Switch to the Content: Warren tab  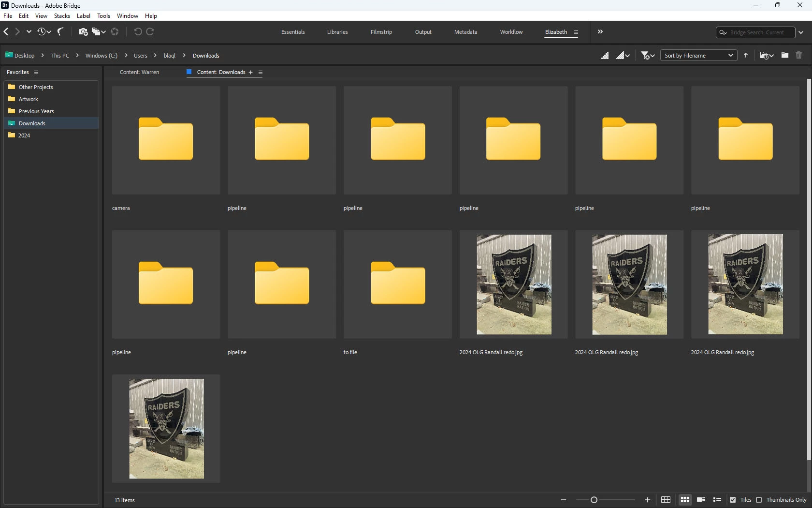pyautogui.click(x=139, y=73)
